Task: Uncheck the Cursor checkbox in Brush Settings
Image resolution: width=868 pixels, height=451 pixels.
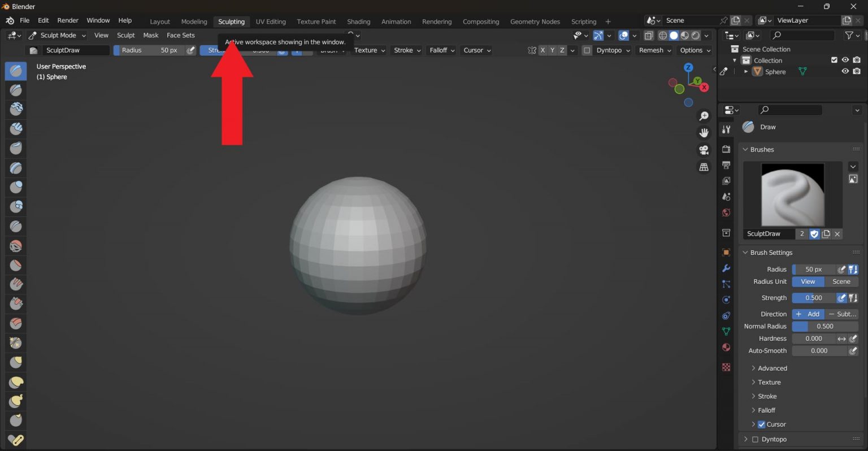Action: 761,424
